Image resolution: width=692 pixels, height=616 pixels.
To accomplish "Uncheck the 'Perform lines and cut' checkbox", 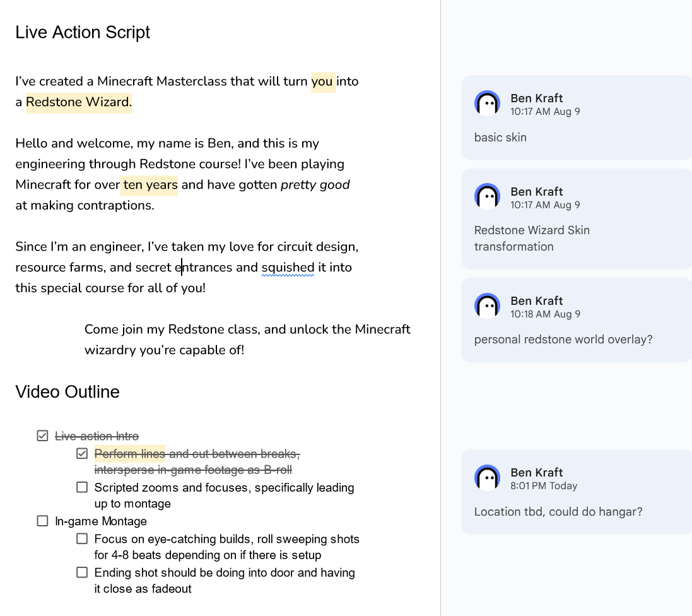I will tap(82, 453).
